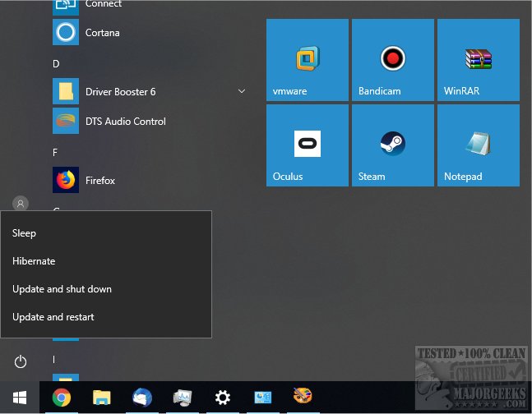Open the Steam tile
The image size is (532, 414).
(392, 145)
